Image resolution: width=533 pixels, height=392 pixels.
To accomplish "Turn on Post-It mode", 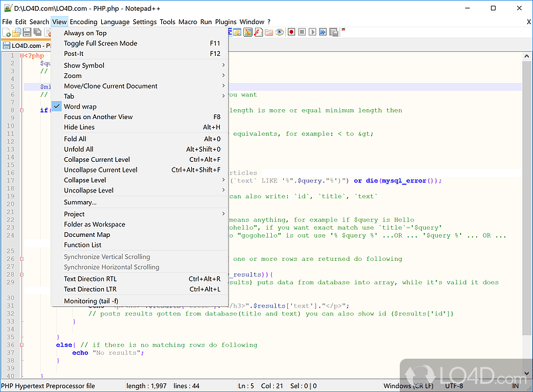I will click(139, 54).
